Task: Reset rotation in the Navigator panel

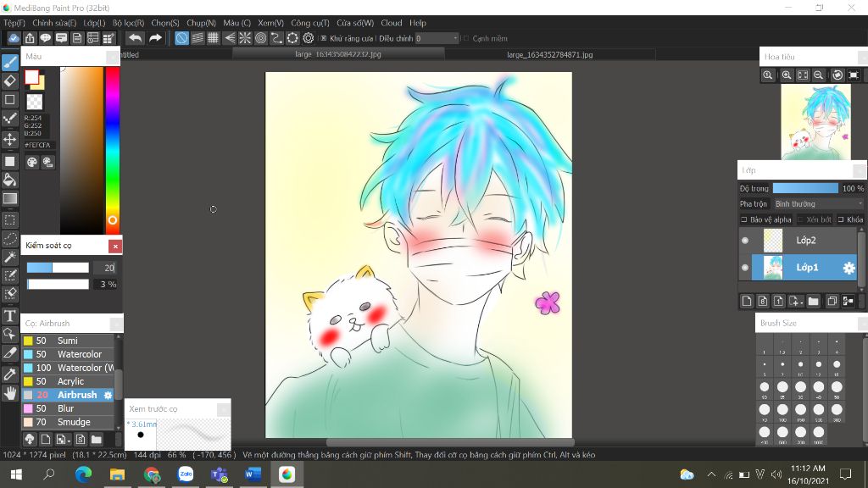Action: pos(837,75)
